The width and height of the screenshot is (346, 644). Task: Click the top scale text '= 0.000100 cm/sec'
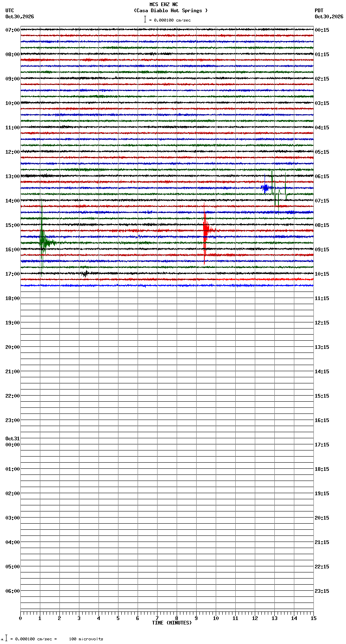[170, 20]
